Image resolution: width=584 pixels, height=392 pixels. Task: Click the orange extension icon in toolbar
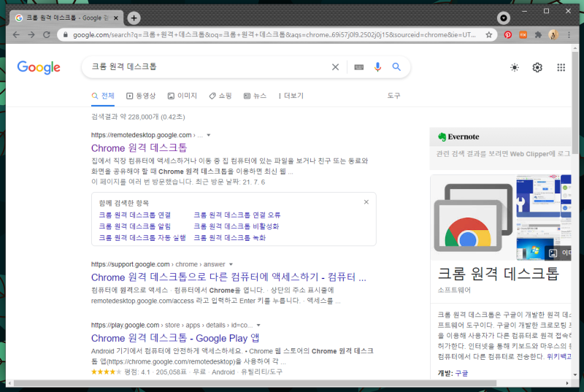click(523, 34)
